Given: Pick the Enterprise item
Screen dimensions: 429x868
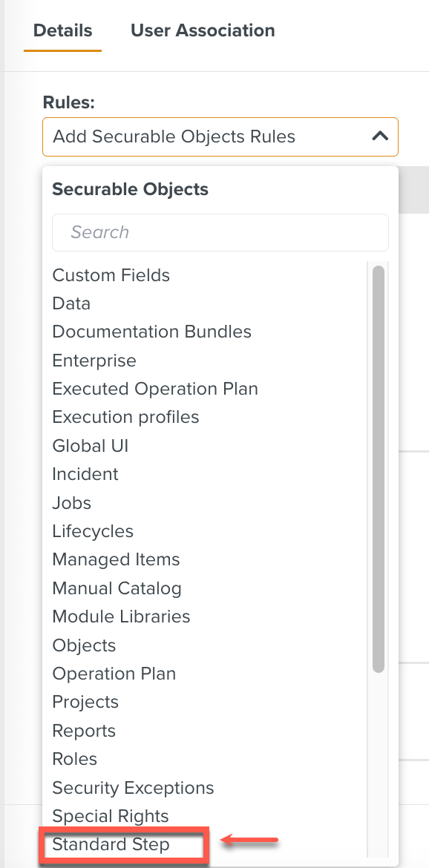Looking at the screenshot, I should click(x=94, y=361).
